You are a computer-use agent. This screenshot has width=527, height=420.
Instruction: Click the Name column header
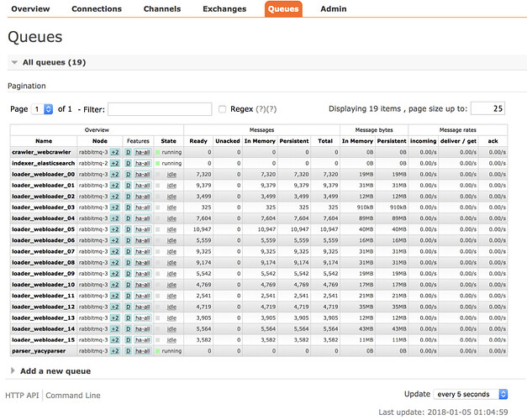click(44, 141)
